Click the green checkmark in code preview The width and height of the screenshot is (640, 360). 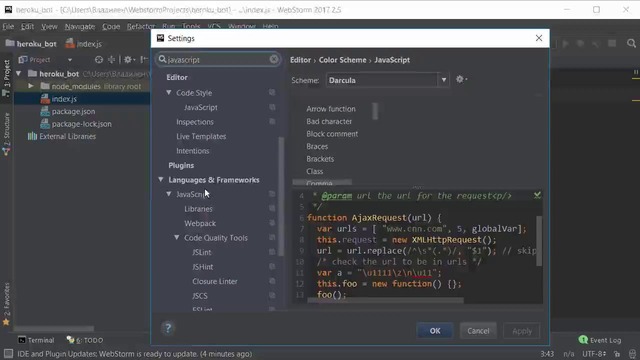(537, 196)
